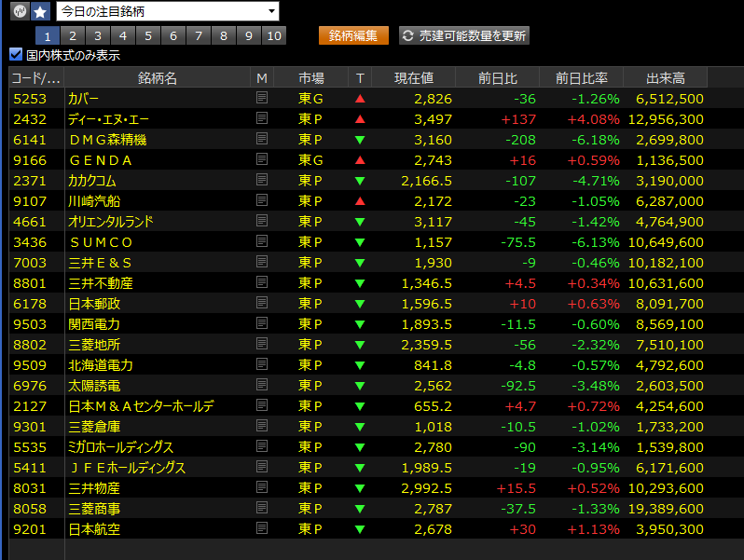The image size is (744, 560).
Task: Toggle 国内株式のみ表示 checkbox
Action: [16, 55]
